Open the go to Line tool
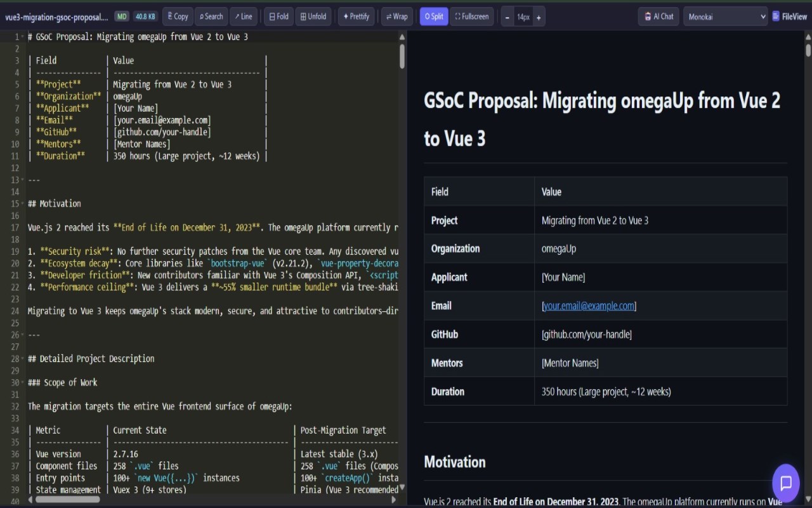 pyautogui.click(x=244, y=17)
